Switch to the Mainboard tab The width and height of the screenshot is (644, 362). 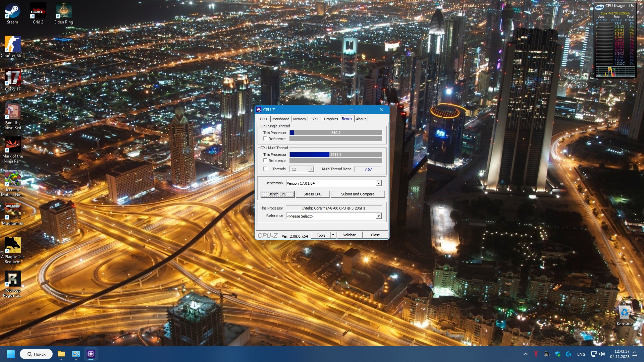tap(280, 119)
